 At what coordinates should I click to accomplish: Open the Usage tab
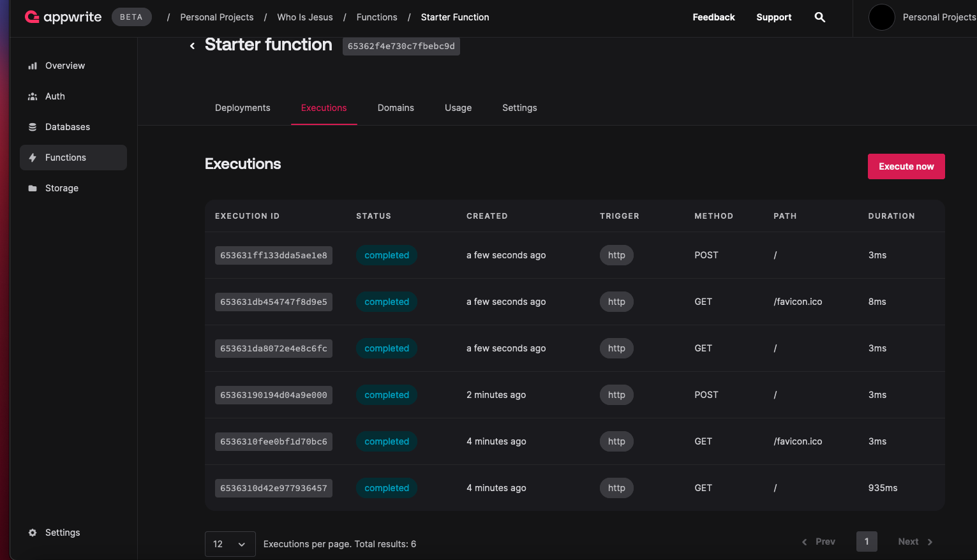point(458,108)
